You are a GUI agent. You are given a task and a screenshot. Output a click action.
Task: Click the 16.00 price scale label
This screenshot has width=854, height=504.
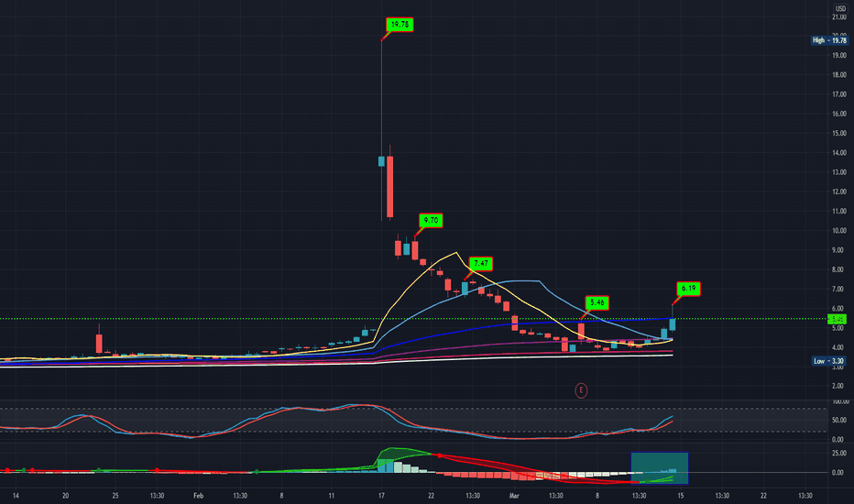click(x=839, y=114)
